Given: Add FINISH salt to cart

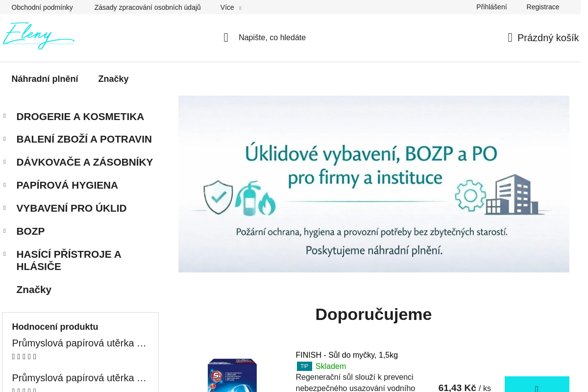Looking at the screenshot, I should (x=537, y=384).
